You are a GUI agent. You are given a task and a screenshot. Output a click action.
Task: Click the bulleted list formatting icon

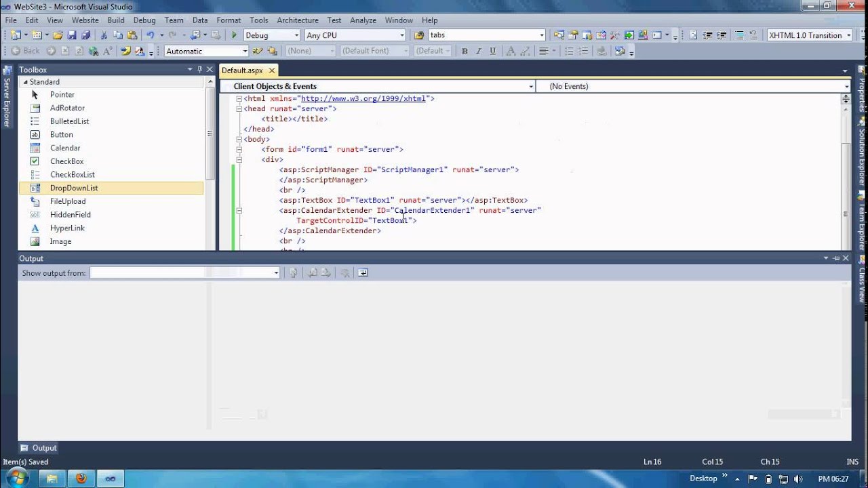point(569,51)
